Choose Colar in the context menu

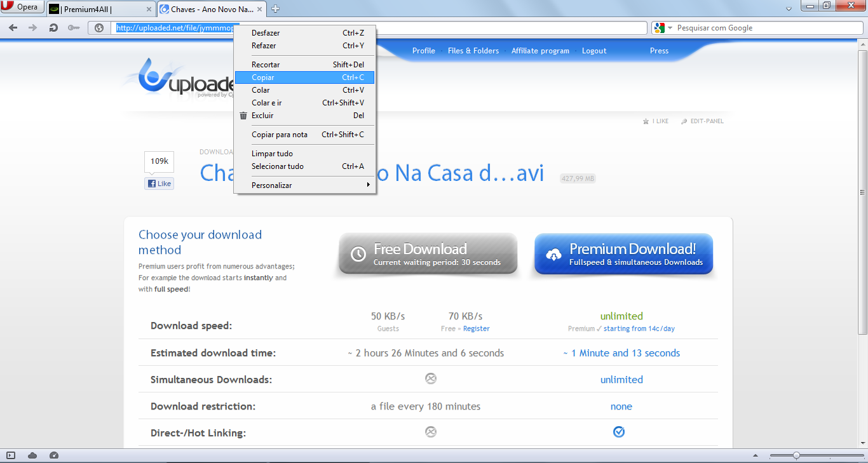[x=305, y=90]
